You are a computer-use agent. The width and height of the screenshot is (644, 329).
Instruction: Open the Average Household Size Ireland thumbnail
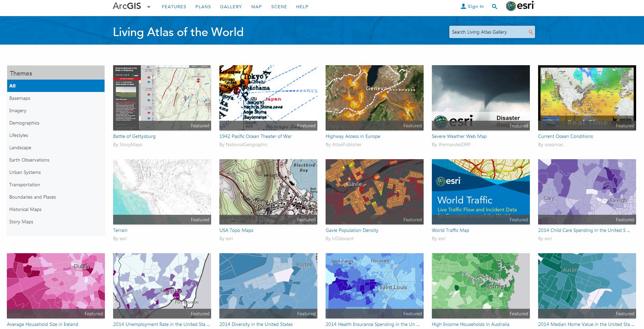click(x=56, y=286)
